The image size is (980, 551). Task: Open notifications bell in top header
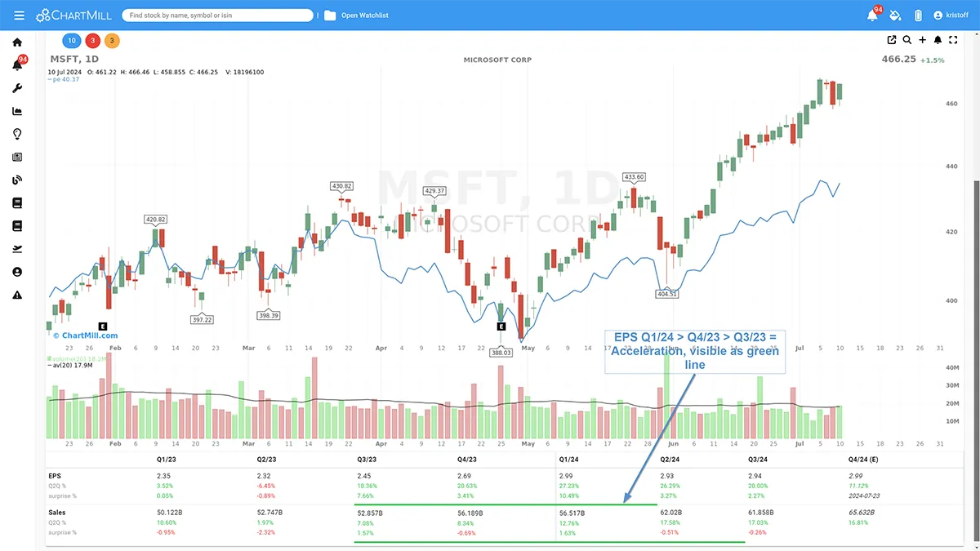872,16
